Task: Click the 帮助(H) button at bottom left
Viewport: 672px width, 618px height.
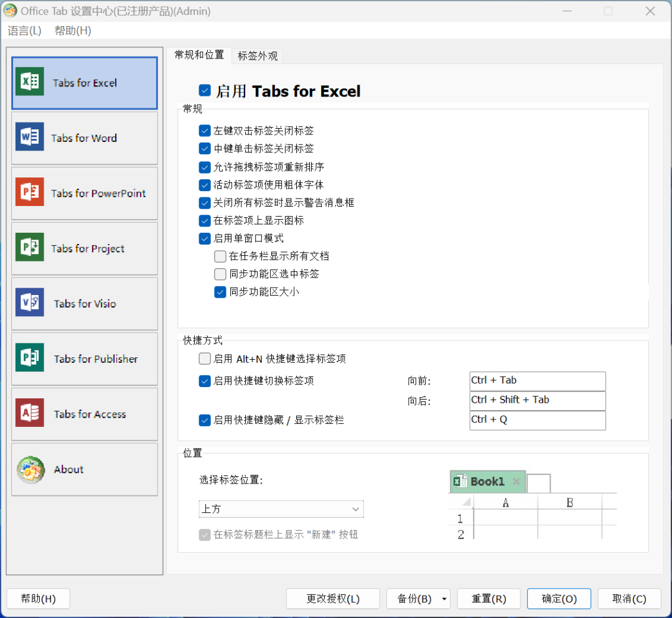Action: (x=38, y=599)
